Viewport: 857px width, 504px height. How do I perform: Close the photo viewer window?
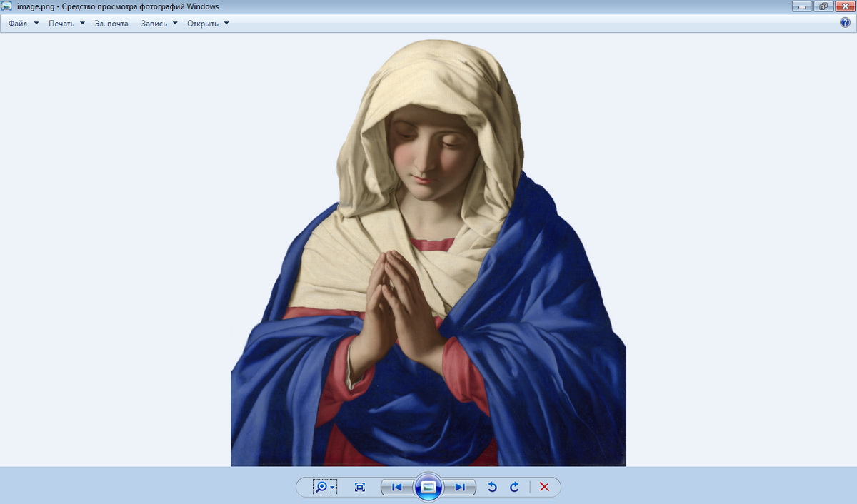pos(844,6)
